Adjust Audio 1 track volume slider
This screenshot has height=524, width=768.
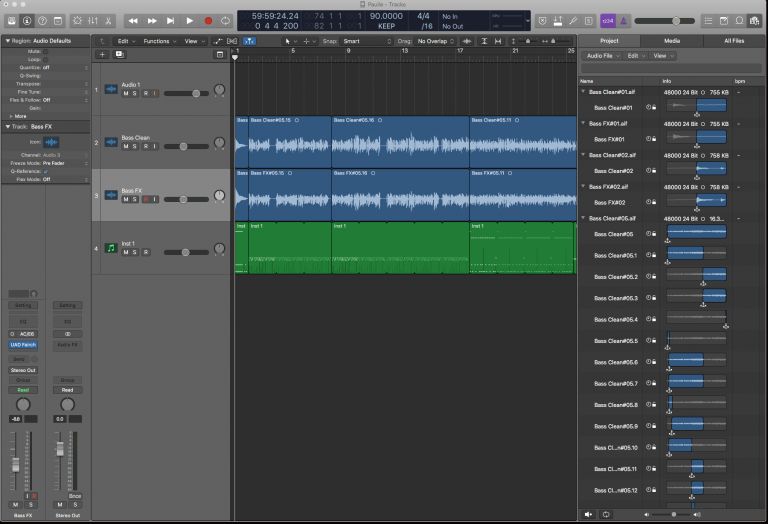[187, 94]
